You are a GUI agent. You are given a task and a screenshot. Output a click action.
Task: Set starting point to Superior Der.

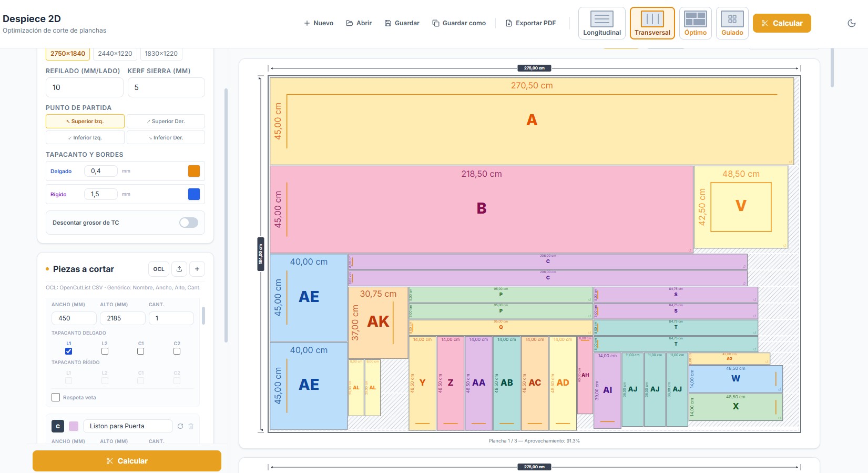click(166, 122)
